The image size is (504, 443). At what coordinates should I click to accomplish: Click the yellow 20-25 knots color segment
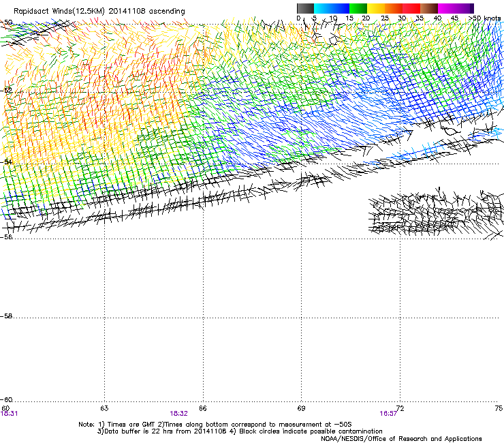click(376, 8)
